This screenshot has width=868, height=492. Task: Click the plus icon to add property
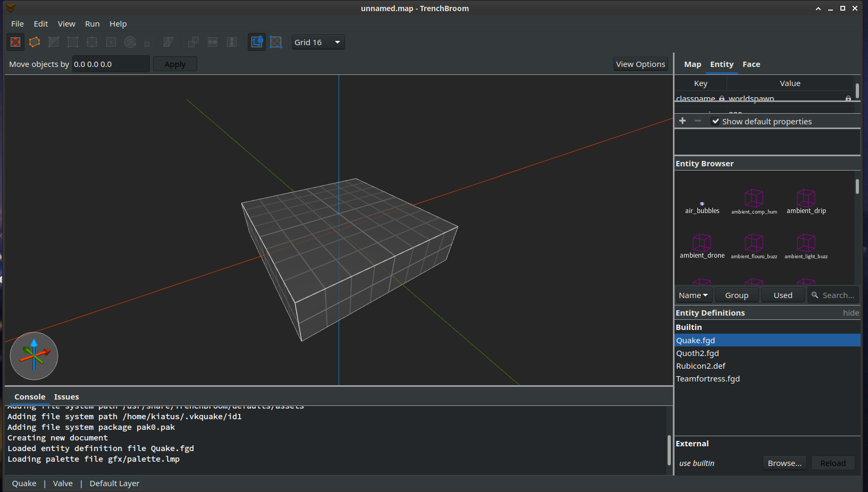click(682, 121)
